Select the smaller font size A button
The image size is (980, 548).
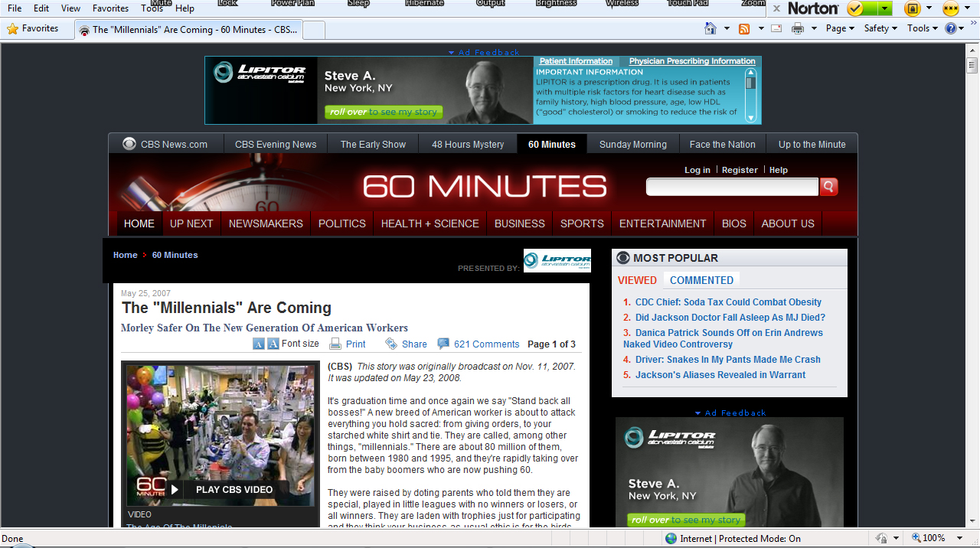pyautogui.click(x=259, y=344)
